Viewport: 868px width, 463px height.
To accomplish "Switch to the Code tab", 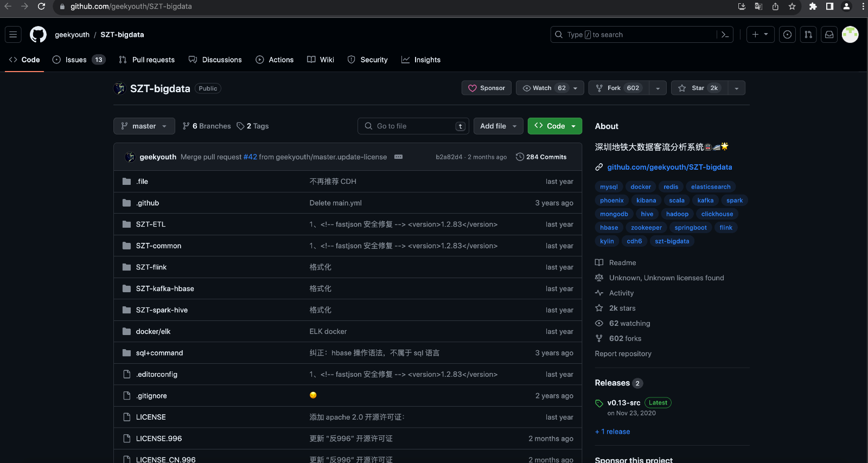I will tap(24, 60).
